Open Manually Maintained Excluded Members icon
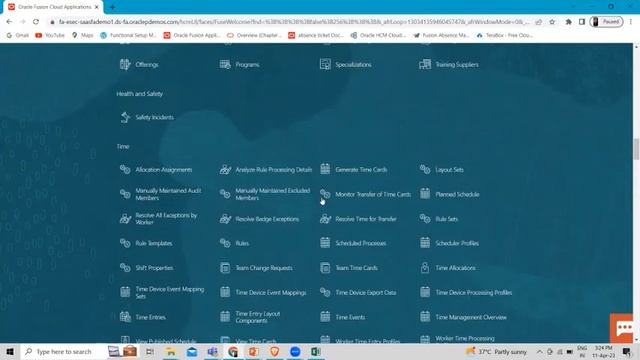This screenshot has height=360, width=640. click(225, 194)
